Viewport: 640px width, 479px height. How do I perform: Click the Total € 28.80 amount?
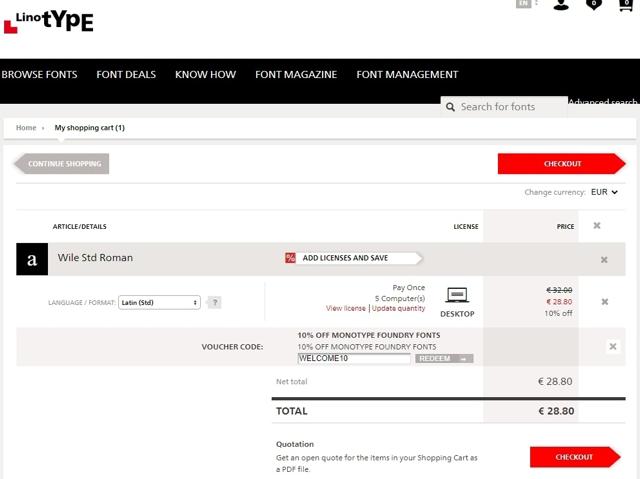pyautogui.click(x=556, y=411)
